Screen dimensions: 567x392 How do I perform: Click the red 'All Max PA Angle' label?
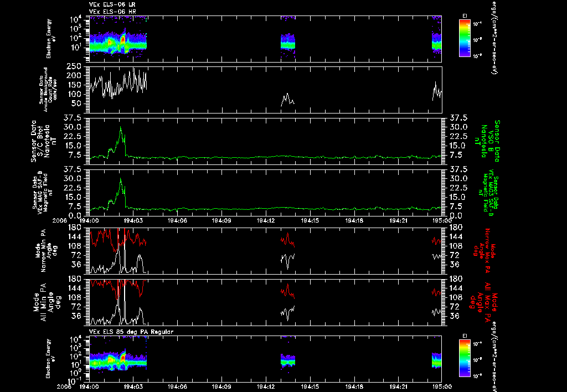484,302
